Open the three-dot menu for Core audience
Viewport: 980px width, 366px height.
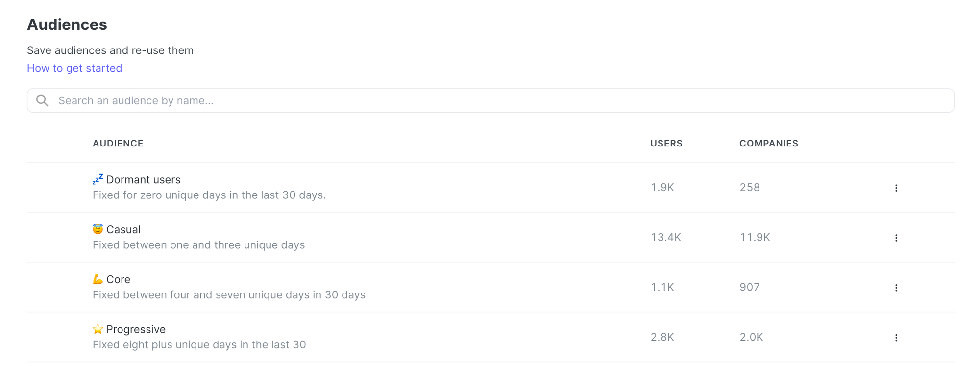(896, 288)
